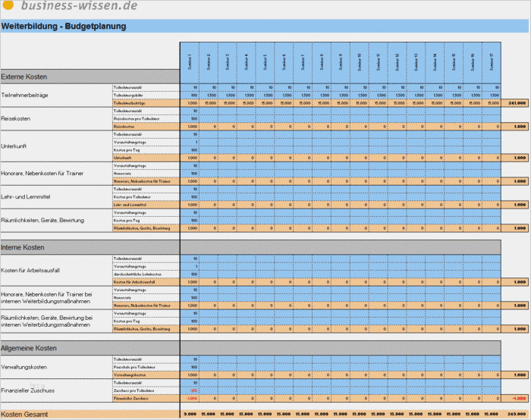Click the Externe Kosten section header
This screenshot has width=531, height=420.
tap(25, 77)
